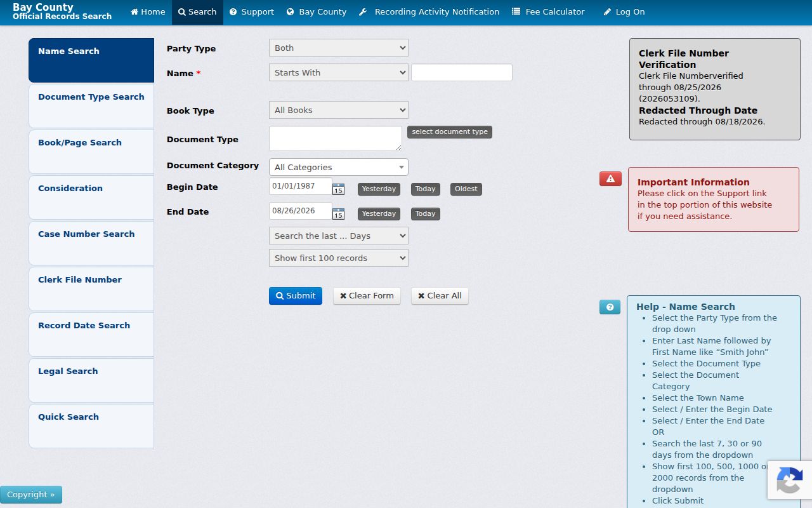The height and width of the screenshot is (508, 812).
Task: Click the reCAPTCHA badge icon
Action: (789, 480)
